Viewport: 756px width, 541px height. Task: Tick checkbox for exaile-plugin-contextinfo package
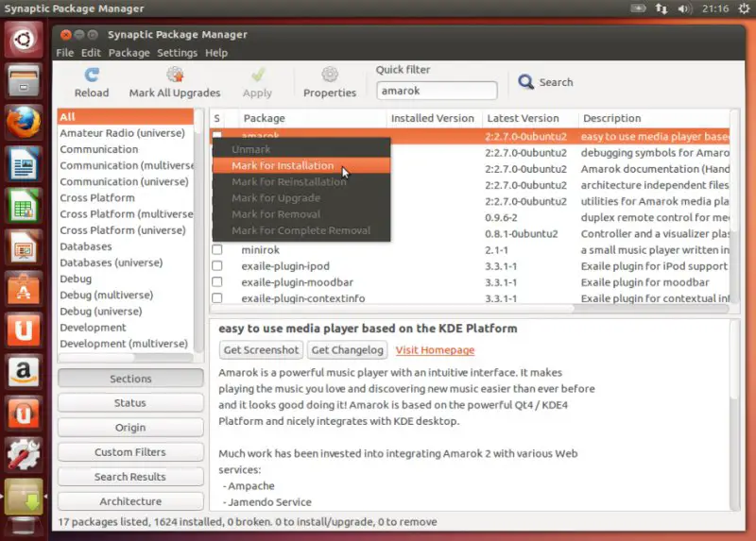click(217, 298)
